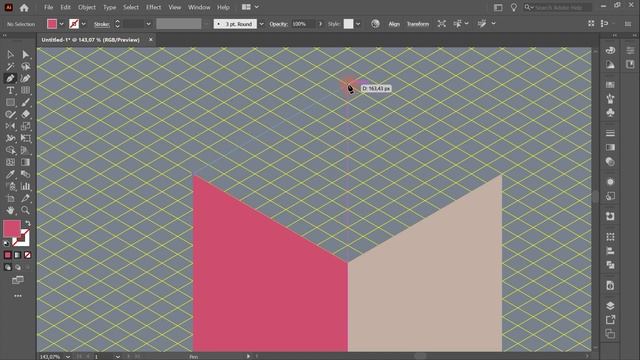
Task: Open the View menu
Action: tap(175, 7)
